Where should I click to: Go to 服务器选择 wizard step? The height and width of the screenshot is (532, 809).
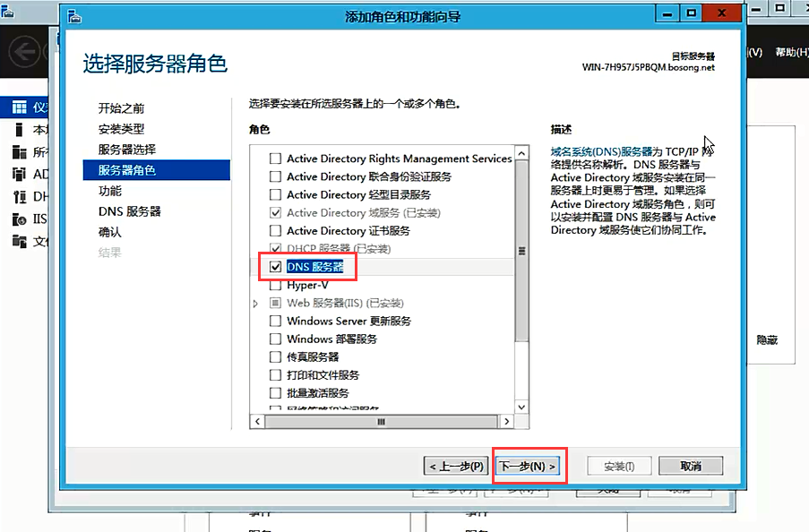point(127,150)
